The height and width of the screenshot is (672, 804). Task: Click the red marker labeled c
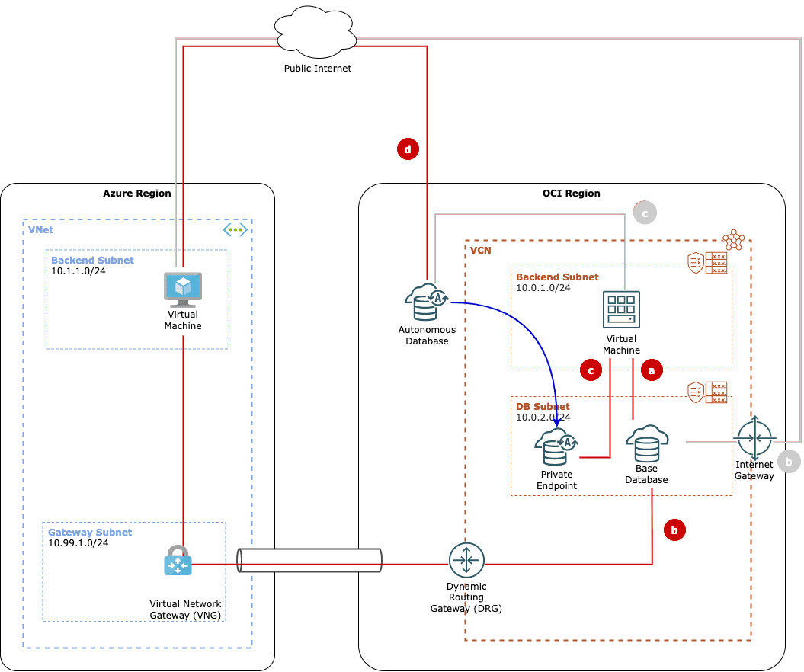pos(591,370)
